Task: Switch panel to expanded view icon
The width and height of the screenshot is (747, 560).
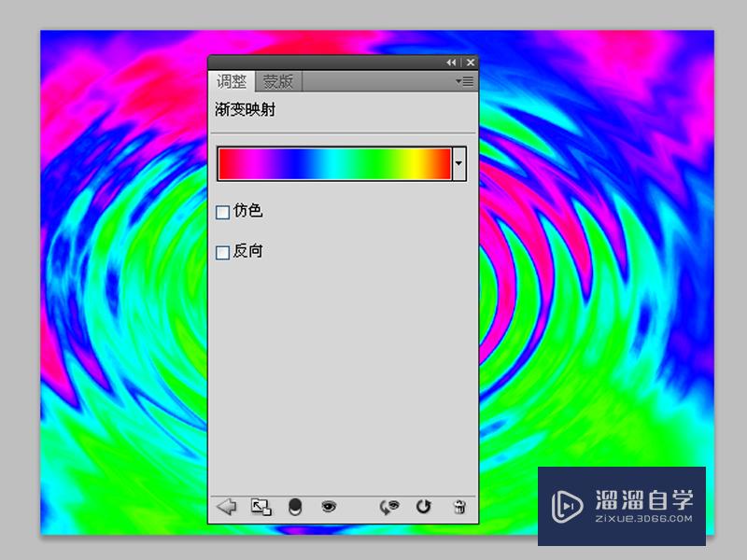Action: coord(261,507)
